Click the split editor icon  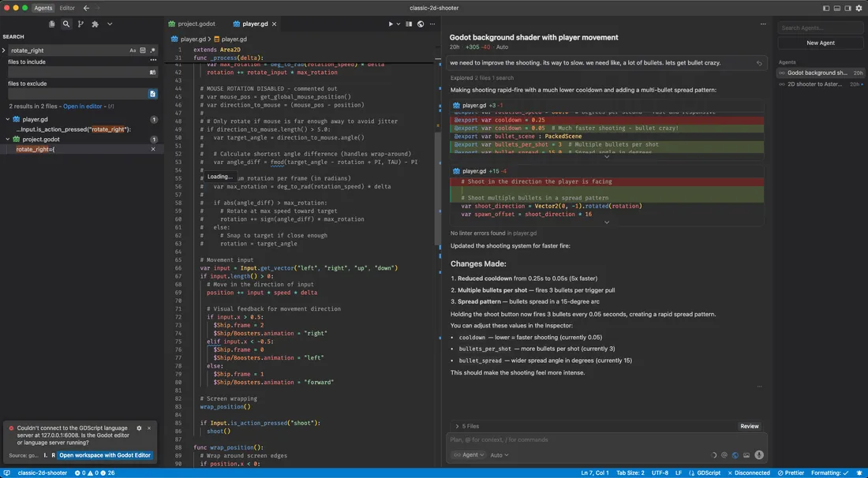409,24
